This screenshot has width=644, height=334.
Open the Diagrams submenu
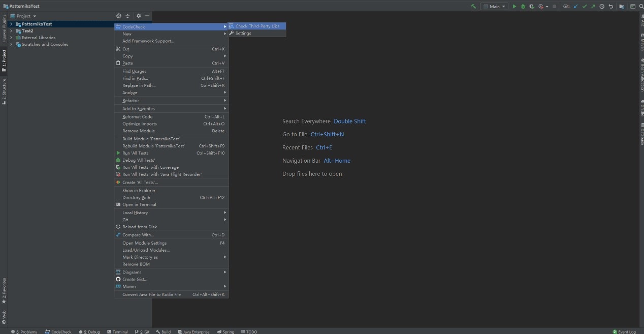[x=172, y=272]
